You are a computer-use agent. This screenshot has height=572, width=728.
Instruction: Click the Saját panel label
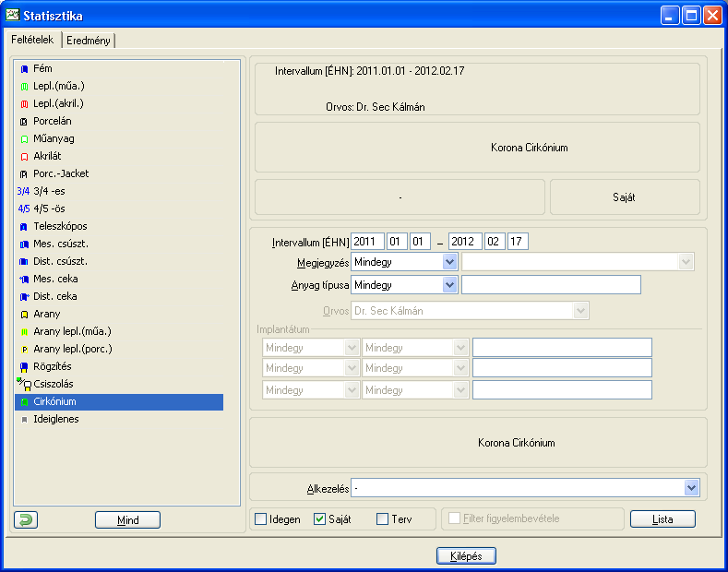point(624,197)
